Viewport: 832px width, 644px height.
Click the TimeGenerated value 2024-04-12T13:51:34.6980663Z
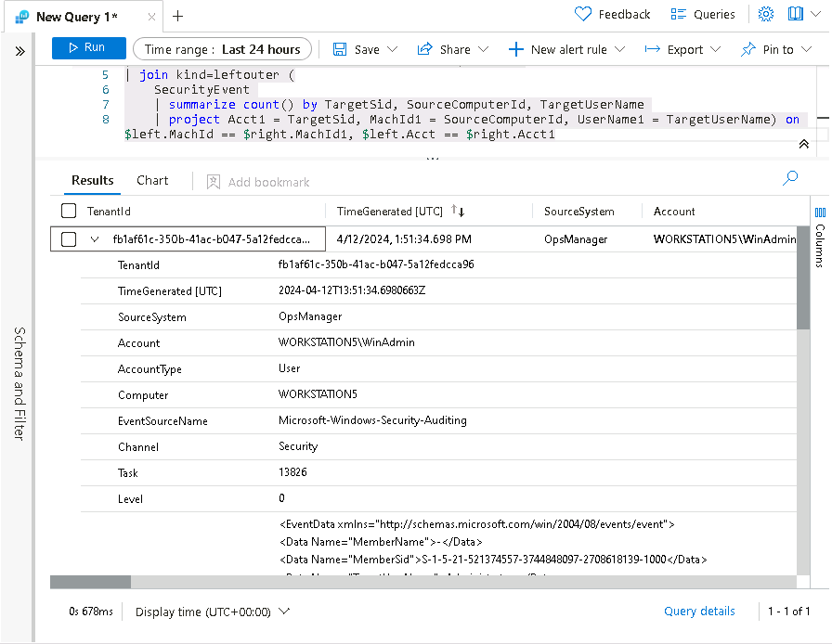click(352, 290)
